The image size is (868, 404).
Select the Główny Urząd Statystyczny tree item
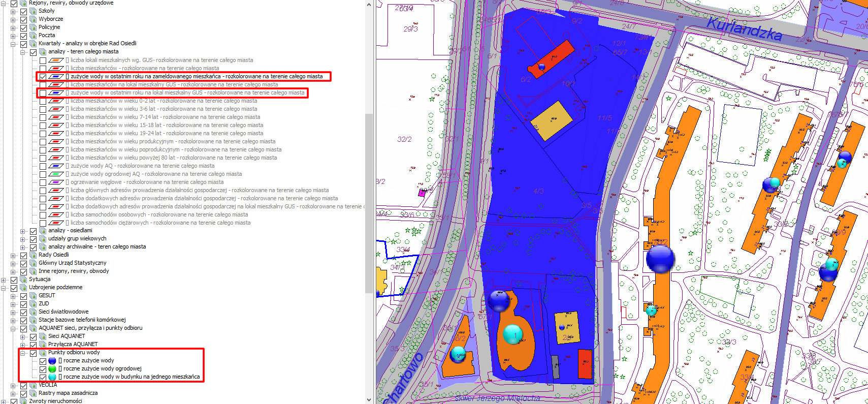72,263
